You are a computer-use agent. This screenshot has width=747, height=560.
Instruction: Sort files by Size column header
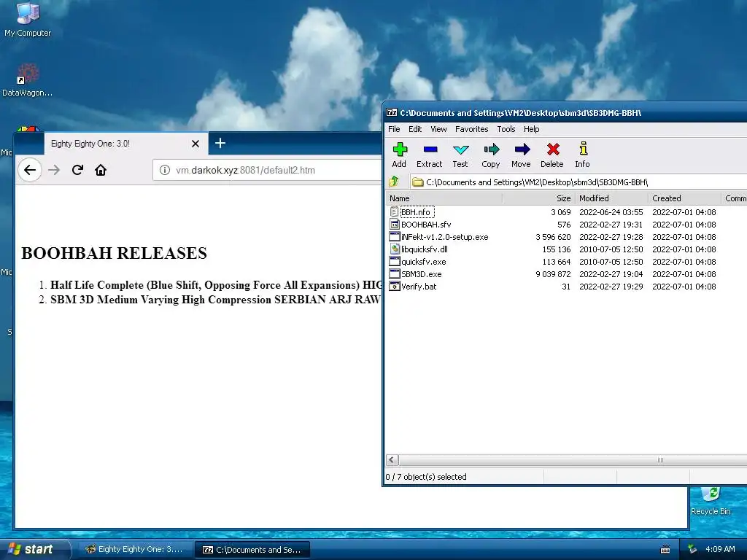[538, 198]
